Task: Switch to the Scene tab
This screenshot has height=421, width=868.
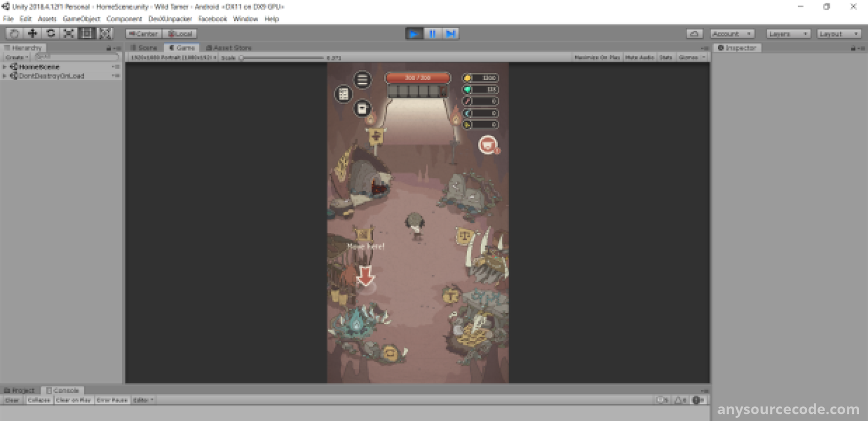Action: pyautogui.click(x=144, y=48)
